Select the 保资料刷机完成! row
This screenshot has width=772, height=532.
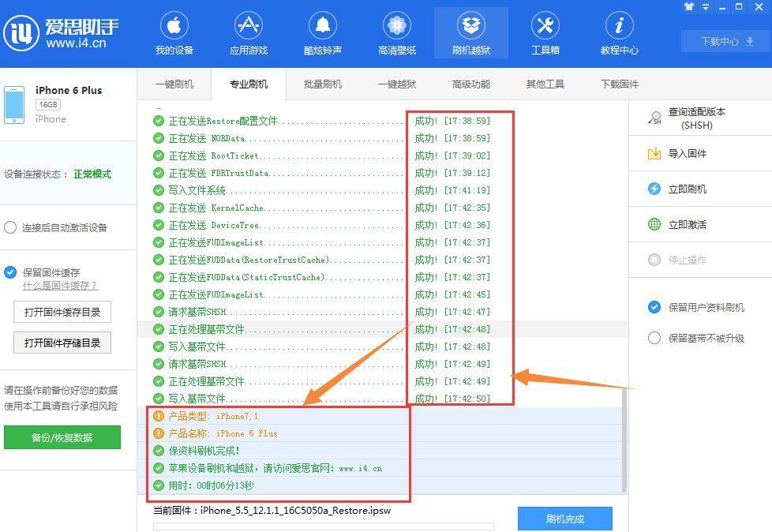click(380, 451)
